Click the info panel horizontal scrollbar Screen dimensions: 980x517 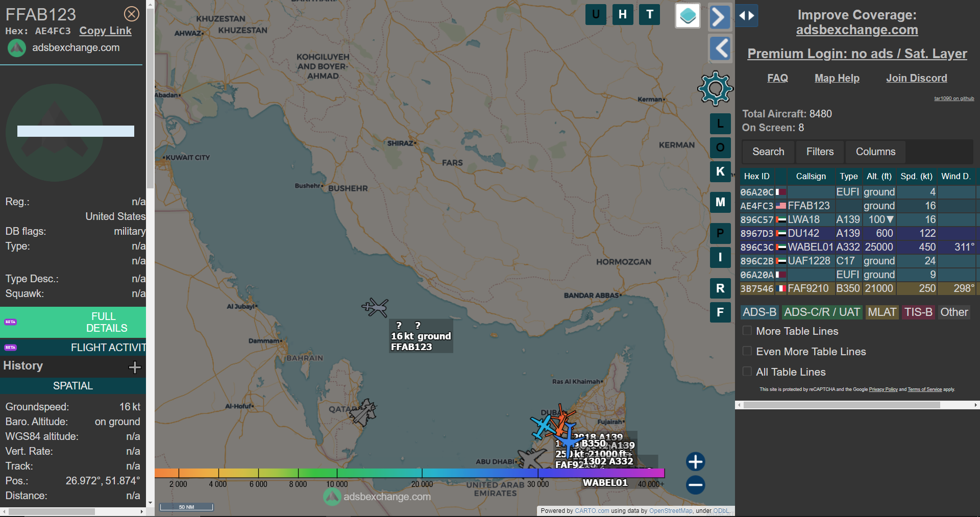coord(51,511)
